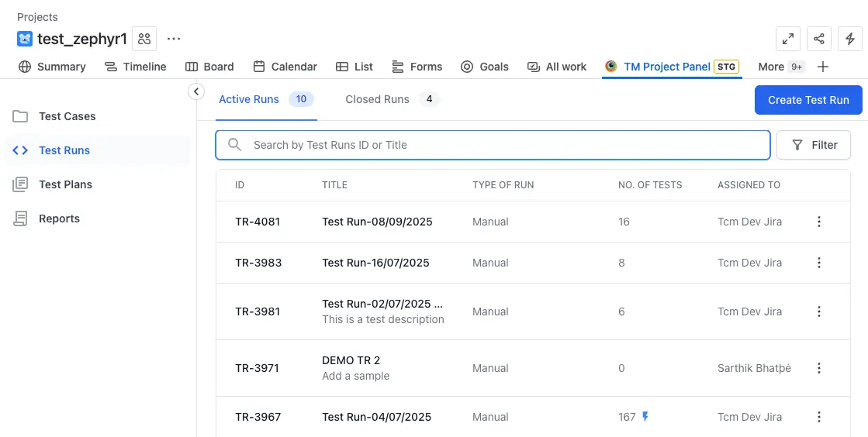Click the TYPE OF RUN column header
Image resolution: width=868 pixels, height=437 pixels.
pos(503,184)
